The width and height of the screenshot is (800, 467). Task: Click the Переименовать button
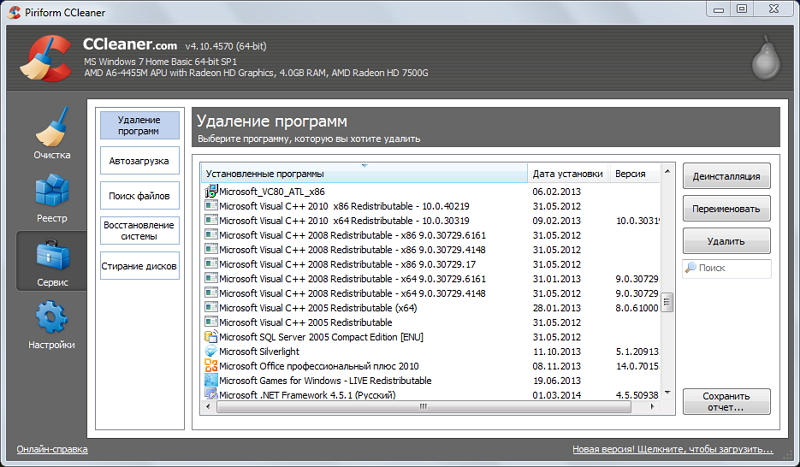click(x=726, y=209)
